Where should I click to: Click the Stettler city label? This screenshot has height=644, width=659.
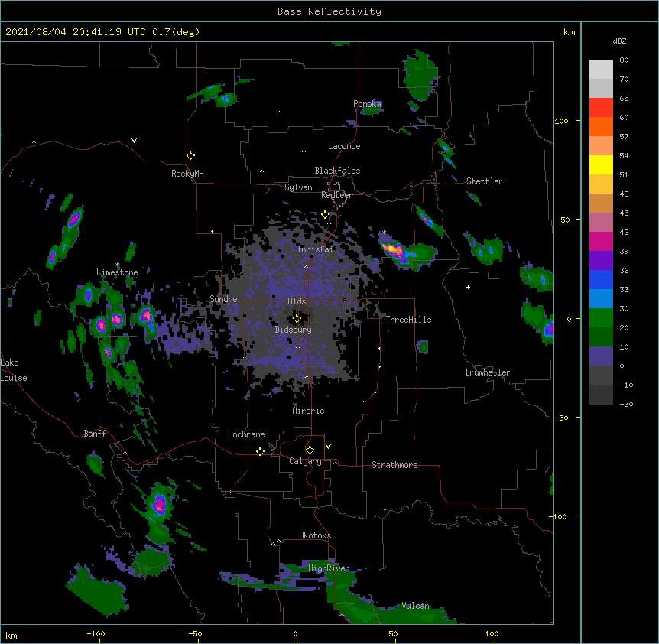(x=485, y=181)
